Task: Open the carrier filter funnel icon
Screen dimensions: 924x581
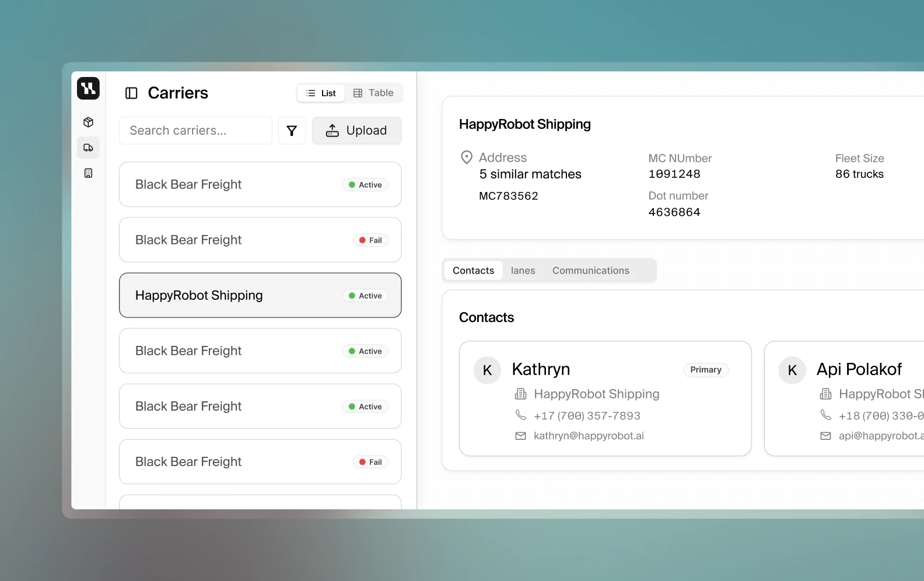Action: tap(292, 131)
